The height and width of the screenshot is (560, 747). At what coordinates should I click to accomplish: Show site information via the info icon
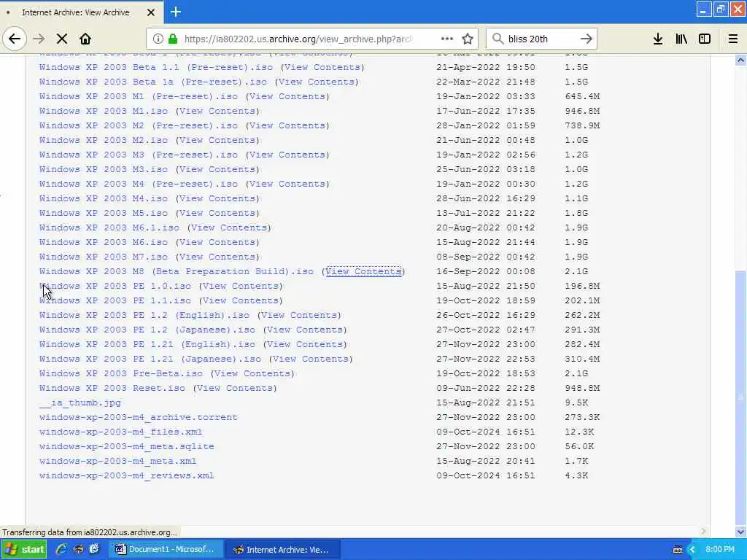tap(158, 39)
